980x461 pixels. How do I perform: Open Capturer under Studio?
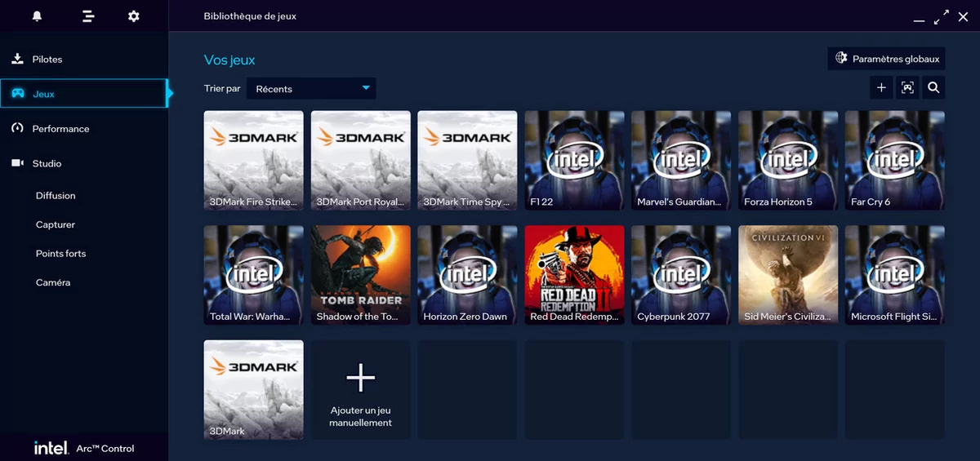56,224
